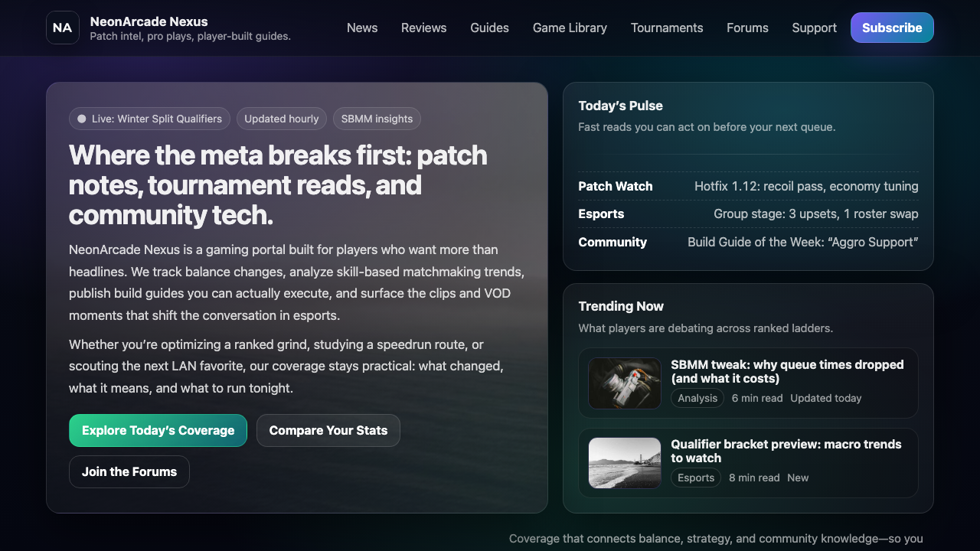The width and height of the screenshot is (980, 551).
Task: Open the Game Library page
Action: click(x=570, y=28)
